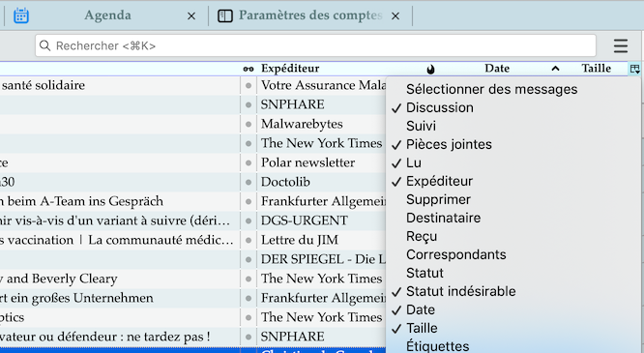Sort messages by Taille column header
Image resolution: width=644 pixels, height=353 pixels.
click(596, 69)
